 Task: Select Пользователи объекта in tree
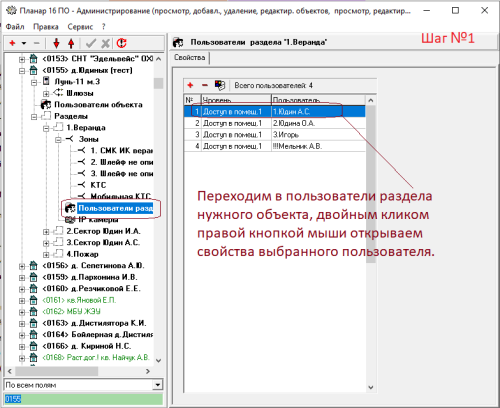98,105
